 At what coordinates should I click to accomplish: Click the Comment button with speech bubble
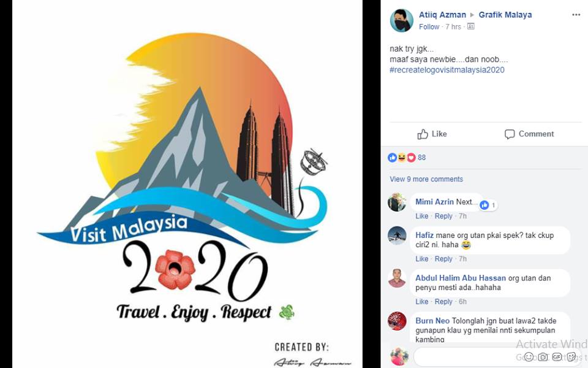click(x=529, y=134)
